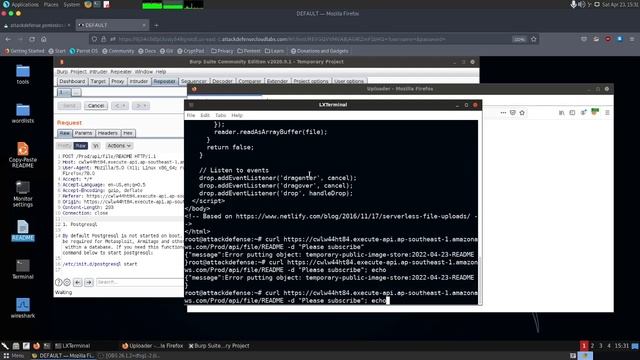Click the bookmark star in the Uploader window
Viewport: 640px width, 360px height.
522,113
